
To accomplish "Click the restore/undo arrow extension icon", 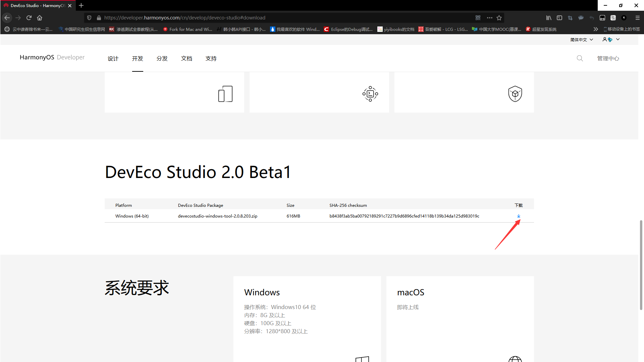I will coord(592,18).
